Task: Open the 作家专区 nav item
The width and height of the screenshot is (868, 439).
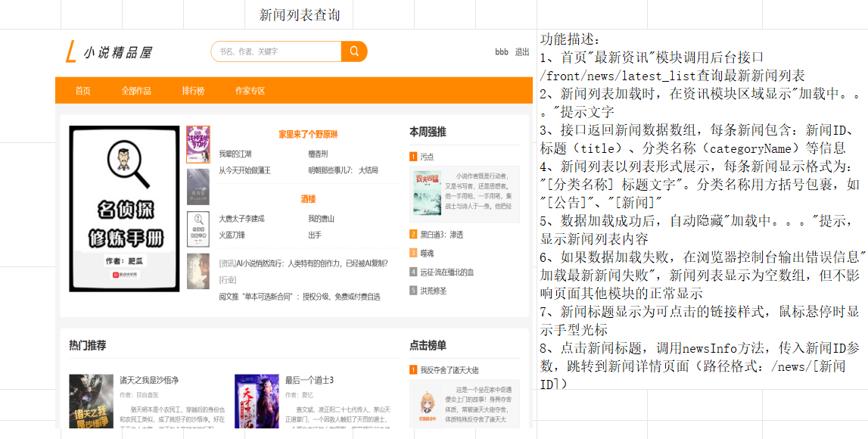Action: [250, 91]
